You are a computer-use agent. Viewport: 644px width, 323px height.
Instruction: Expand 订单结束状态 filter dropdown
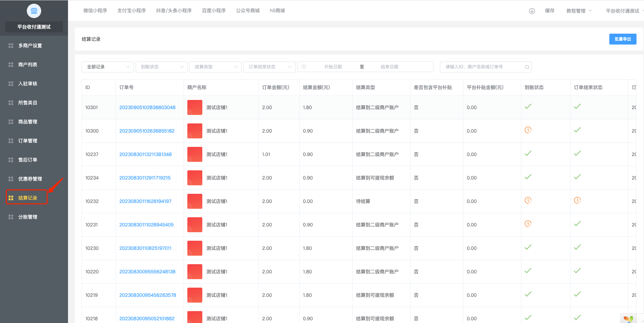pos(269,67)
